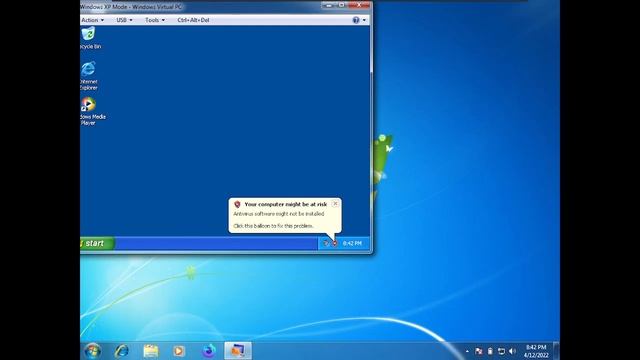The image size is (640, 360).
Task: Select the Windows Virtual PC taskbar button
Action: coord(238,351)
